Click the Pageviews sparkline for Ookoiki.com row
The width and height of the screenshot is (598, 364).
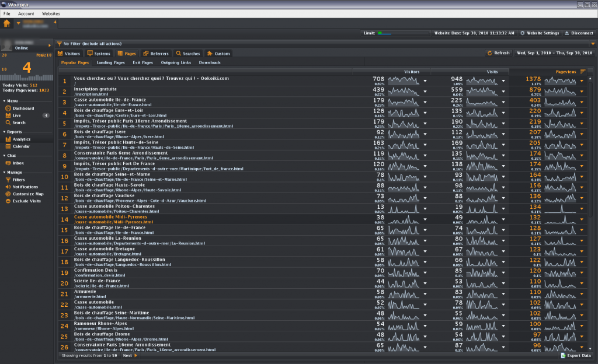pyautogui.click(x=560, y=80)
